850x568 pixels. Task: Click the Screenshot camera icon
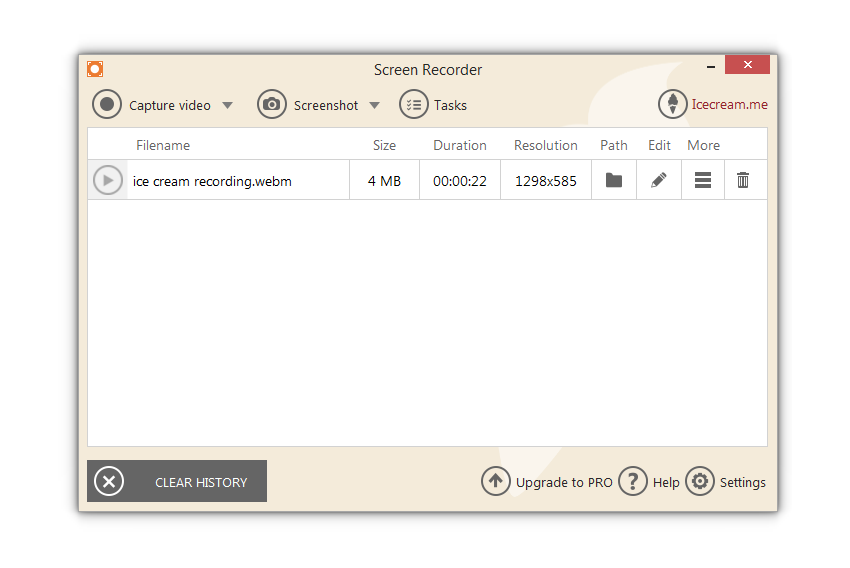[272, 104]
